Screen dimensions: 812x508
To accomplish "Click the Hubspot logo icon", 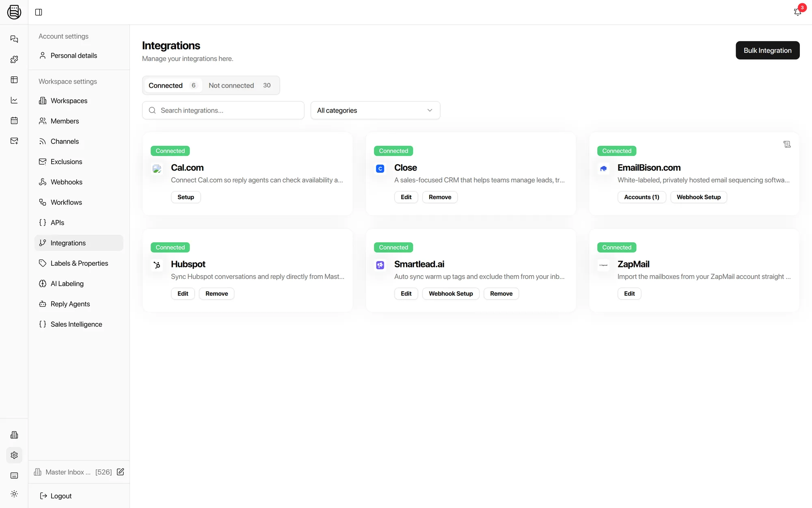I will [x=157, y=265].
